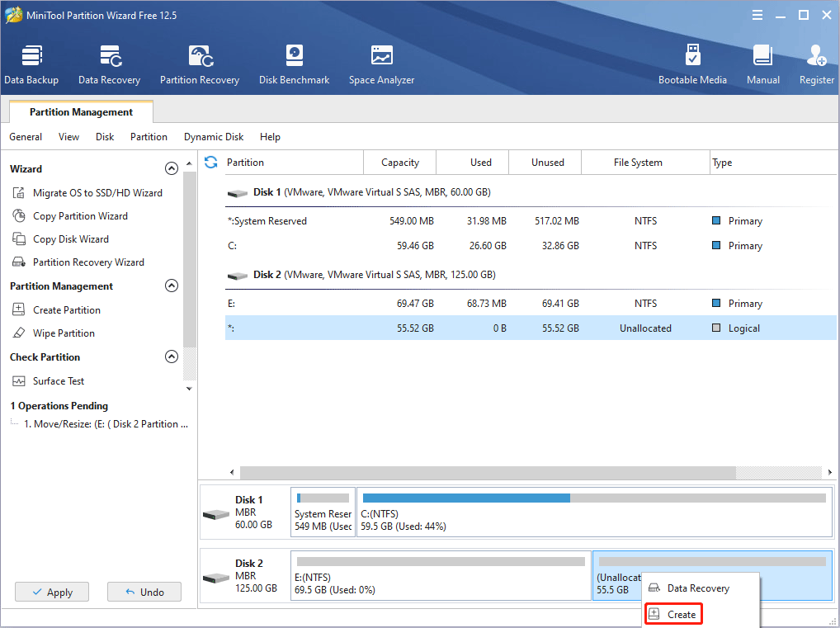Click the Disk 1 header row in list

pos(531,192)
